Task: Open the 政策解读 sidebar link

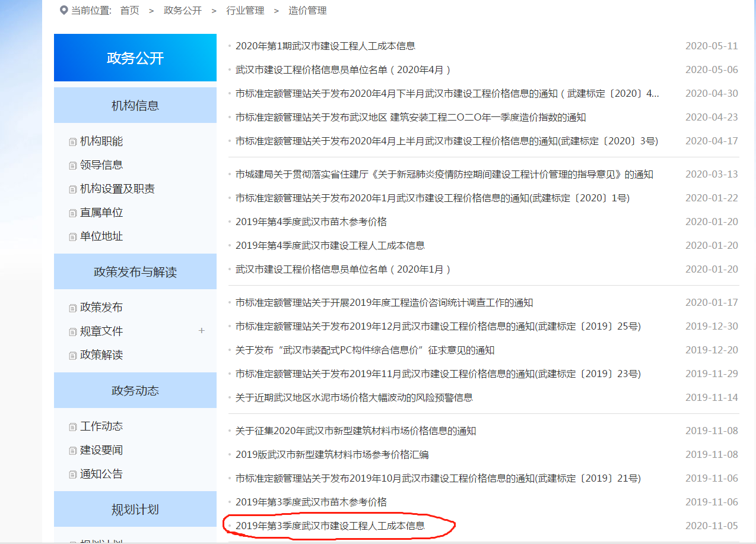Action: (101, 355)
